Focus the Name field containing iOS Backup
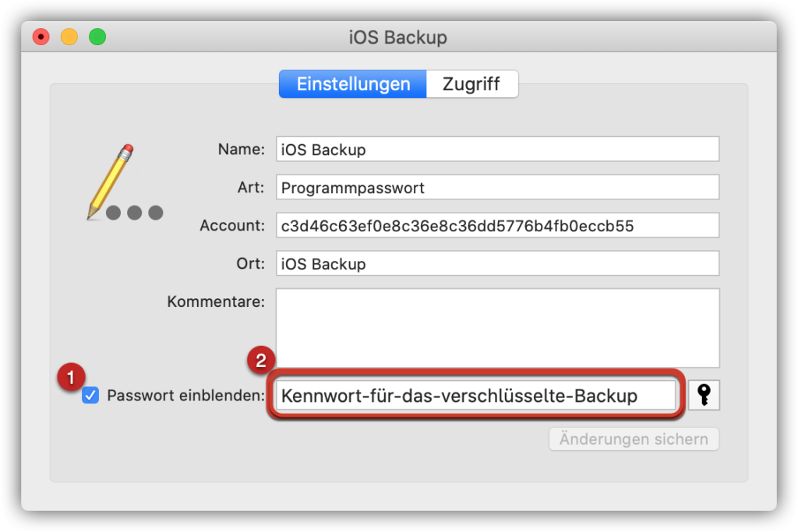Viewport: 798px width, 532px height. [497, 149]
